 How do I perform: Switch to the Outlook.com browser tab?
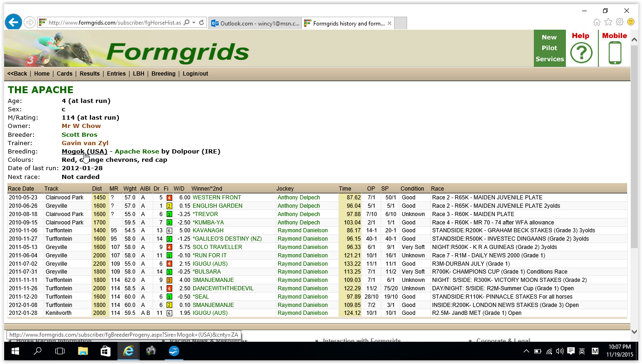pos(255,23)
